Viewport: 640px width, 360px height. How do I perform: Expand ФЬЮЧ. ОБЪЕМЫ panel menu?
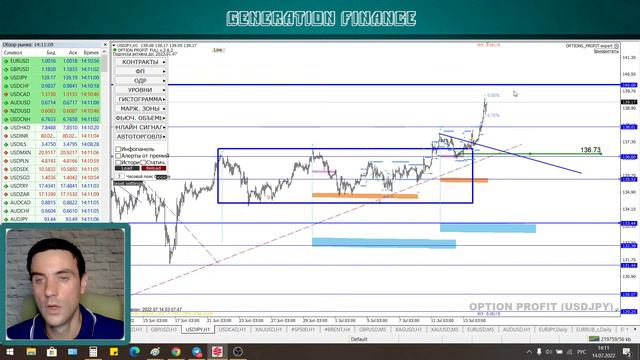141,118
